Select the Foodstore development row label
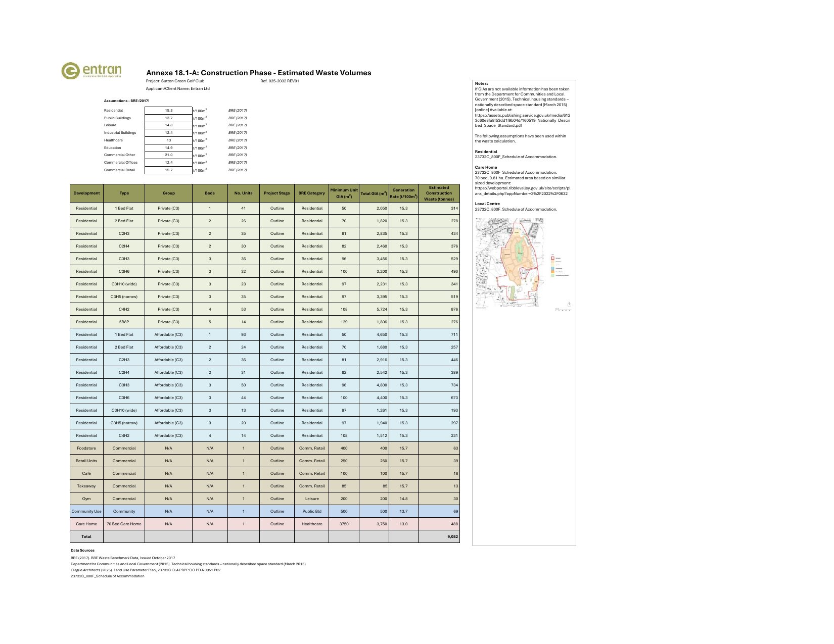Screen dimensions: 834x644 point(86,448)
